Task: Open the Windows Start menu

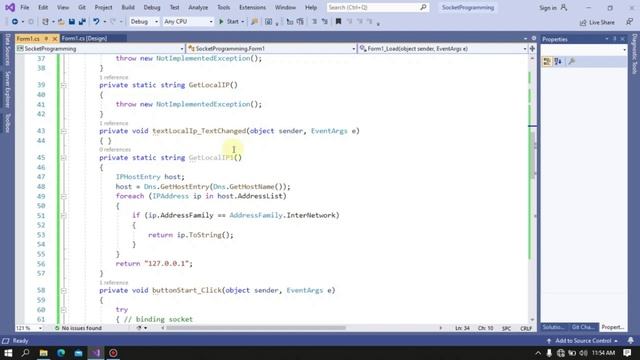Action: coord(8,353)
